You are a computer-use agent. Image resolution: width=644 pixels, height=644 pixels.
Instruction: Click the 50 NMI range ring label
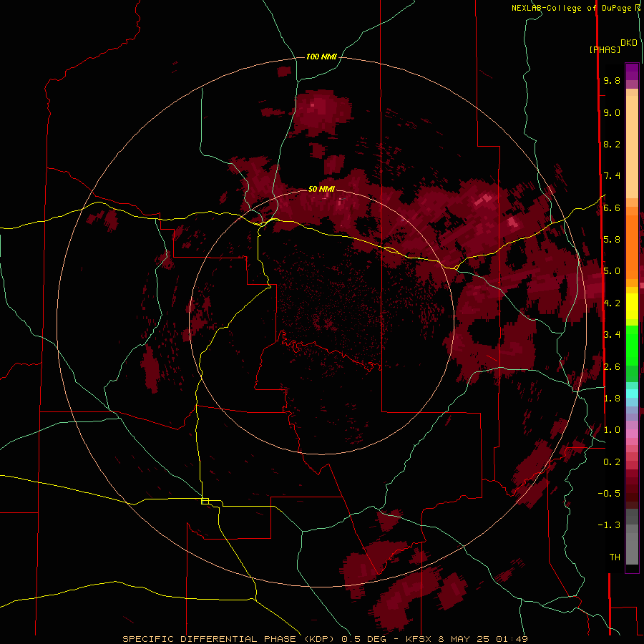pyautogui.click(x=321, y=189)
